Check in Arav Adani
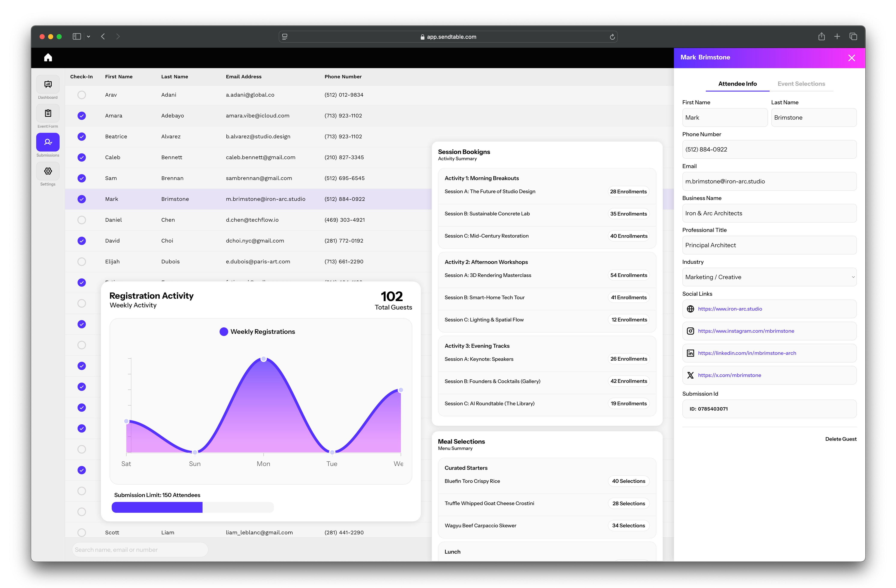Viewport: 896px width, 588px height. (82, 95)
